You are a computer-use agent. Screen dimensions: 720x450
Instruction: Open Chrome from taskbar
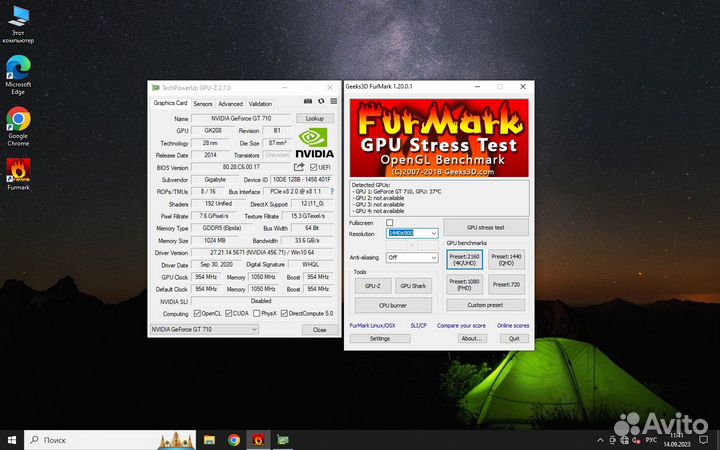click(x=234, y=440)
